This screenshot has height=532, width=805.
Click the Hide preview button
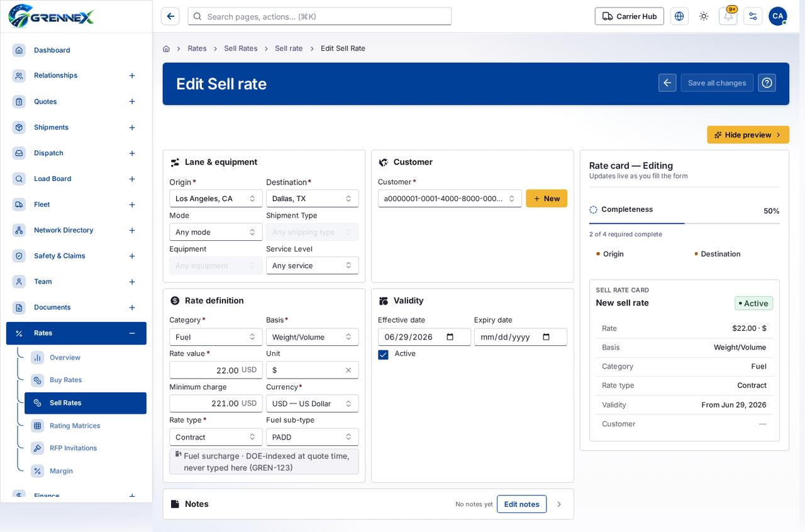[x=748, y=135]
